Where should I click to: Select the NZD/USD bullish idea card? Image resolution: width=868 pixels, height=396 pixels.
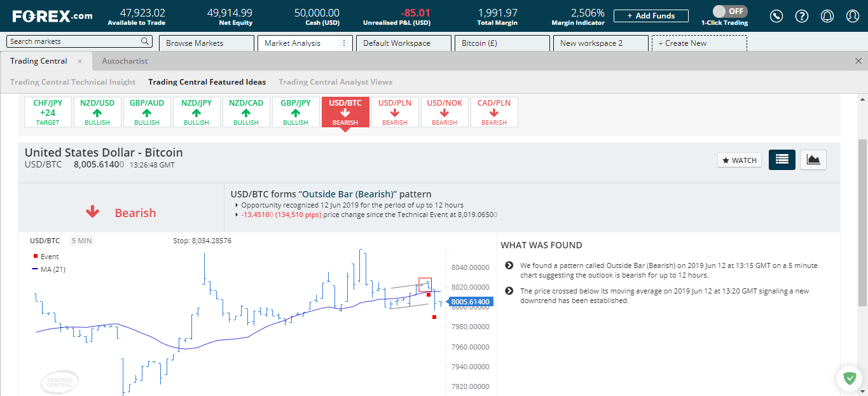point(97,112)
